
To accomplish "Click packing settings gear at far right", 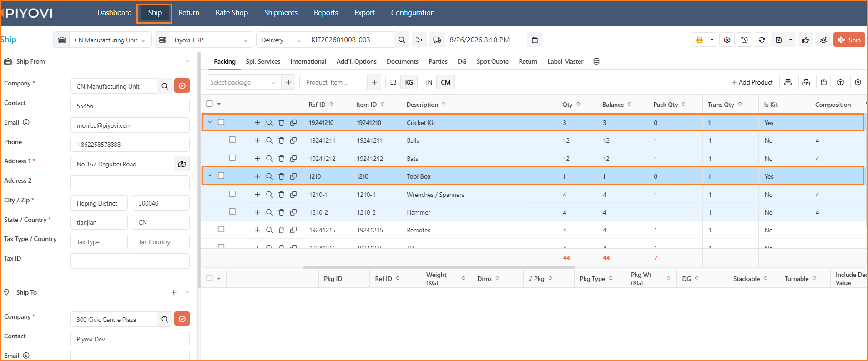I will [x=858, y=82].
